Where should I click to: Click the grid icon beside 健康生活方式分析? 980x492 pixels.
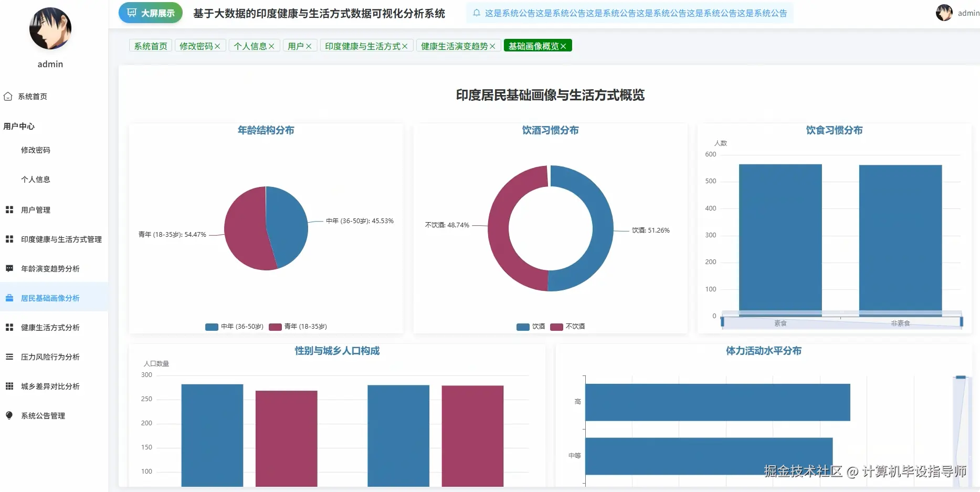(9, 327)
